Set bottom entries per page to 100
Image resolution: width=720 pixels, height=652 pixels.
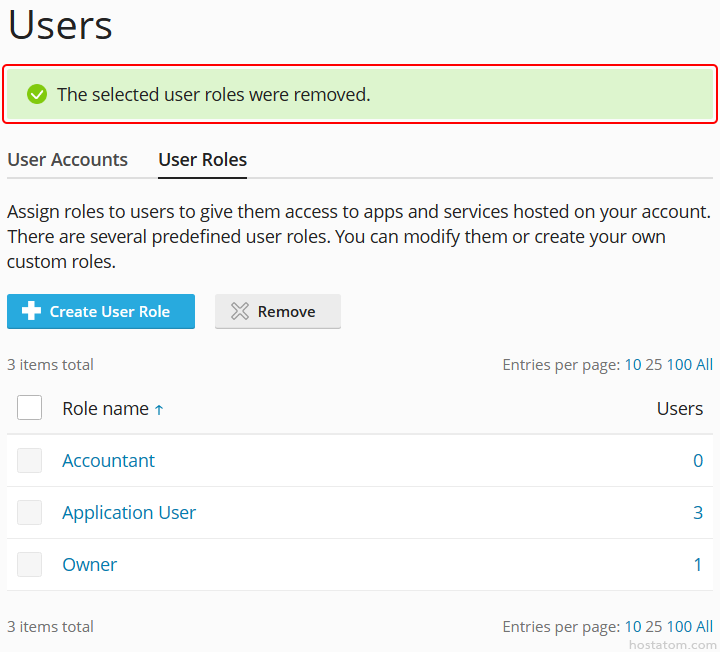point(679,627)
